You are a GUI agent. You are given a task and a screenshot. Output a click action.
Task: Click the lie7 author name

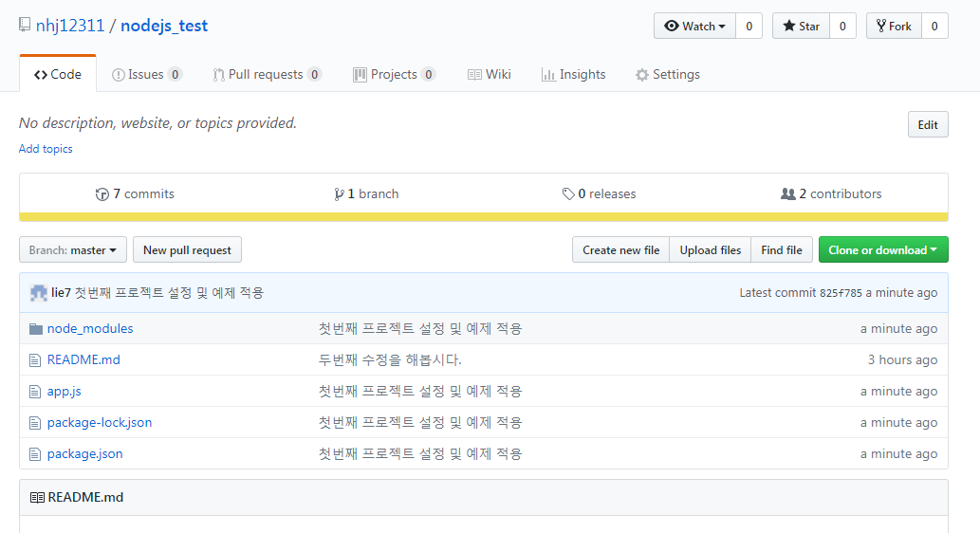pyautogui.click(x=62, y=292)
